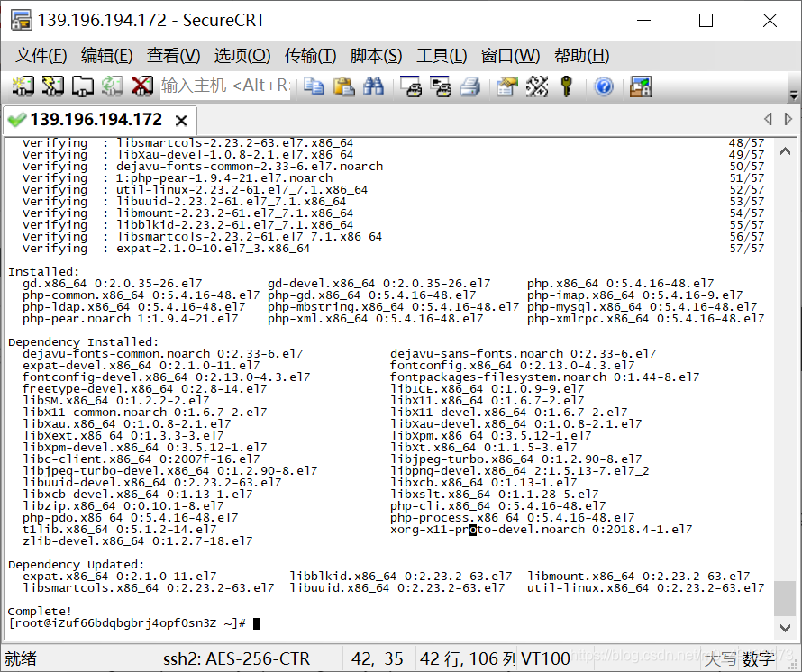Click the Quick Connect toolbar icon

(x=52, y=86)
